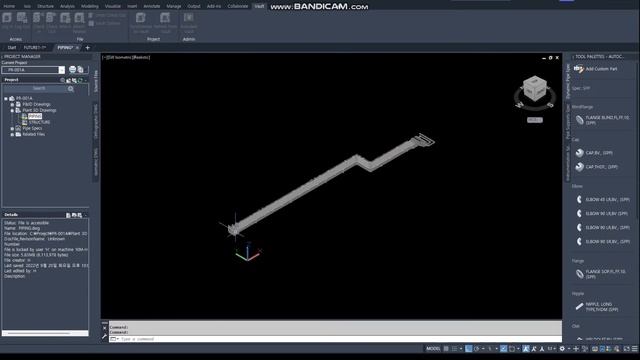The width and height of the screenshot is (640, 360).
Task: Open the WCS dropdown below the ViewCube
Action: [x=535, y=120]
